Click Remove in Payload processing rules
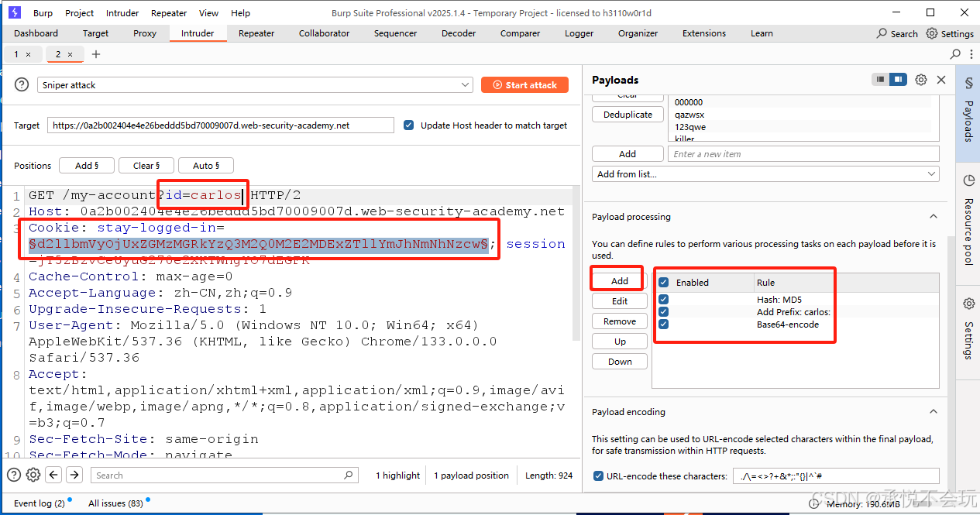Viewport: 980px width, 515px height. coord(620,321)
